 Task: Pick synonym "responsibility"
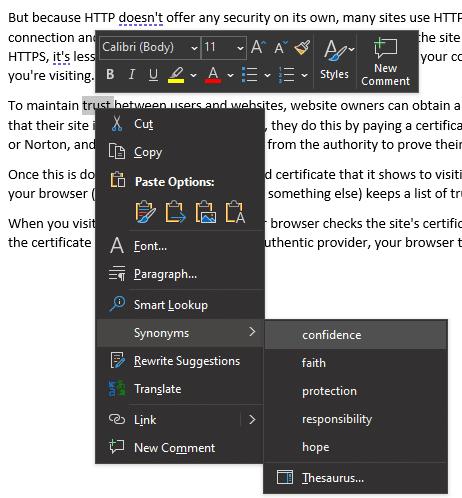(355, 419)
